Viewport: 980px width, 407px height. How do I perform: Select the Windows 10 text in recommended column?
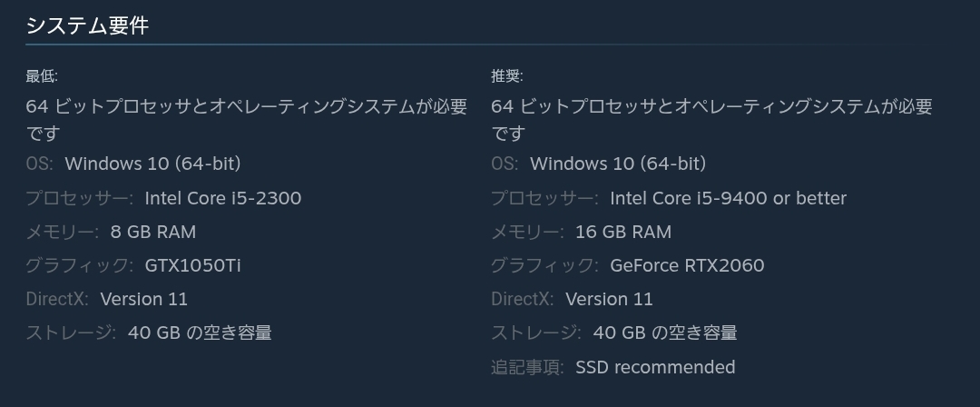(x=617, y=164)
